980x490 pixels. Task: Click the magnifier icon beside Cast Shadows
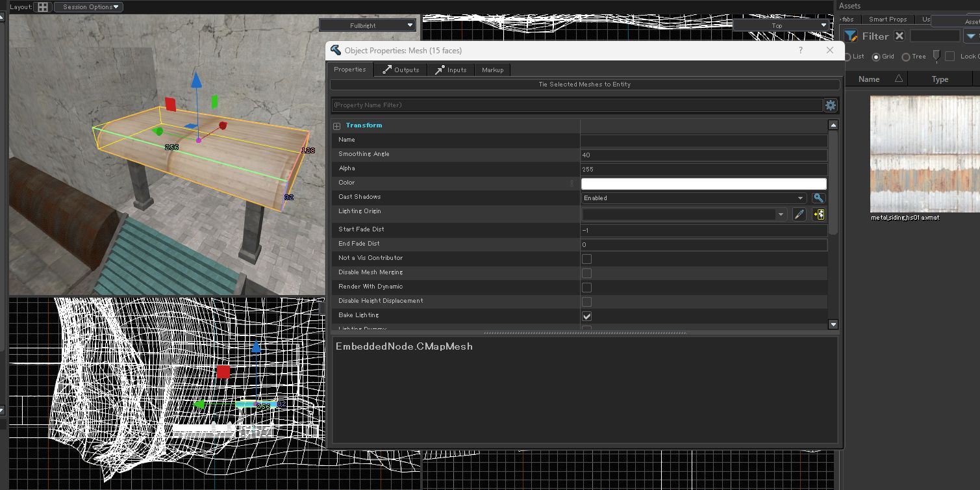(x=818, y=198)
